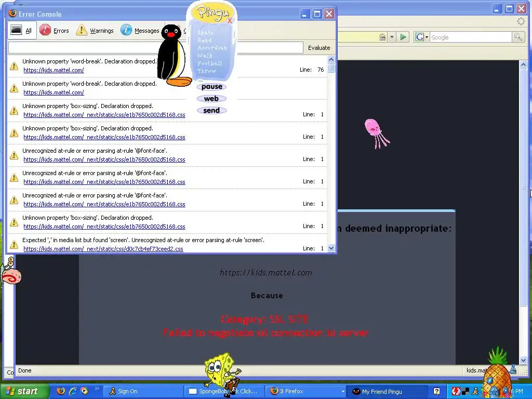Screen dimensions: 532x399
Task: Click 'Done' in Firefox status bar
Action: click(x=25, y=370)
